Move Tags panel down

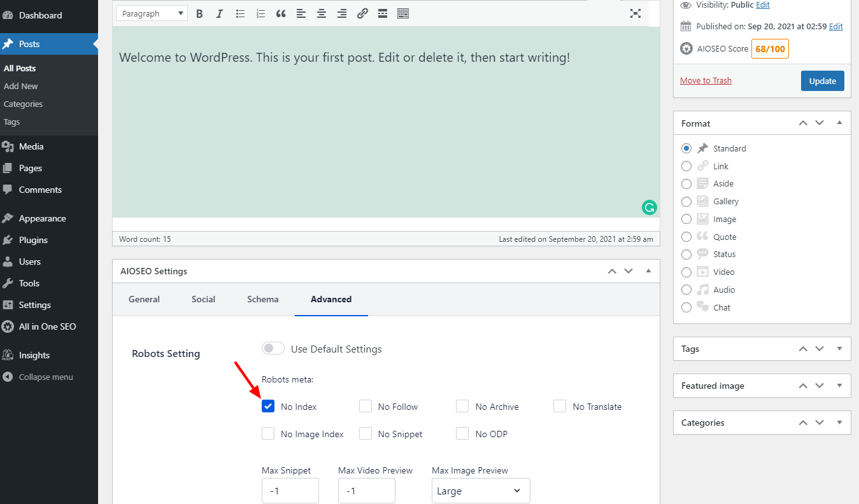pos(820,349)
